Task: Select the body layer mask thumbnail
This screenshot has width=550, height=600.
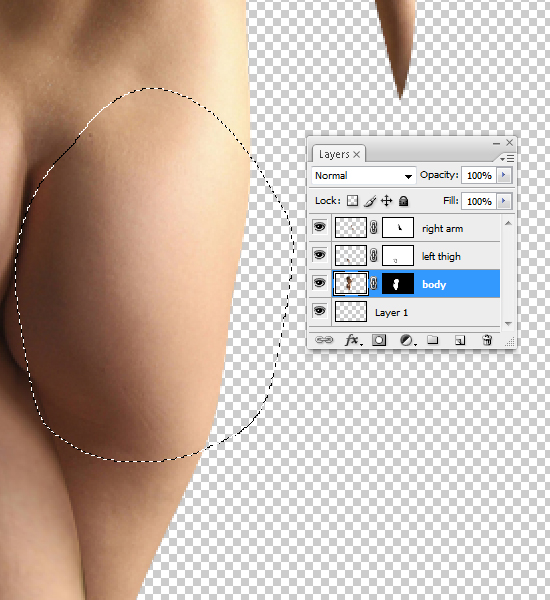Action: (398, 284)
